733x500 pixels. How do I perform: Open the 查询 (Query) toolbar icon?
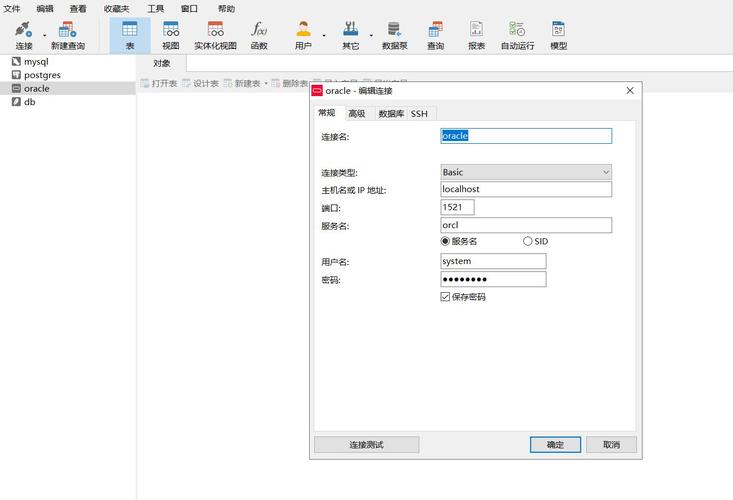coord(435,35)
